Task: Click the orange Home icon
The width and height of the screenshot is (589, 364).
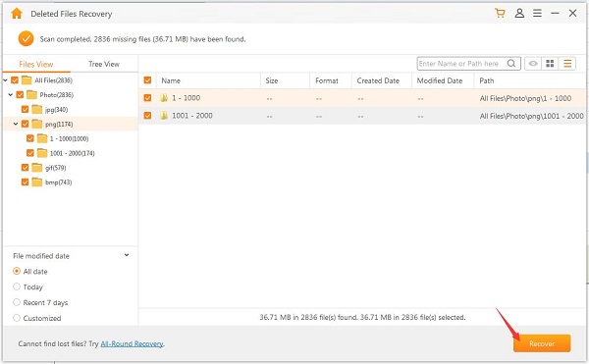Action: pos(17,14)
